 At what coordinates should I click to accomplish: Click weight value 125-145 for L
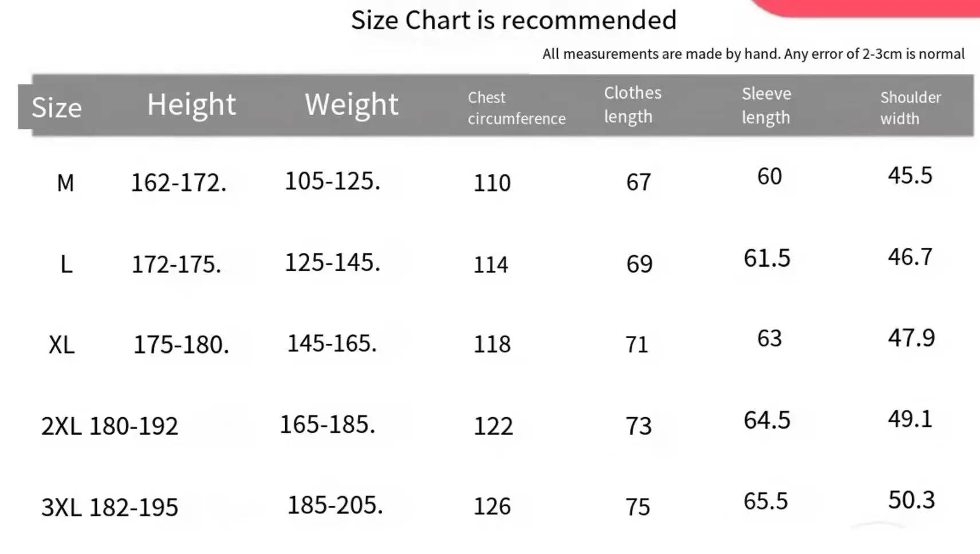click(332, 263)
